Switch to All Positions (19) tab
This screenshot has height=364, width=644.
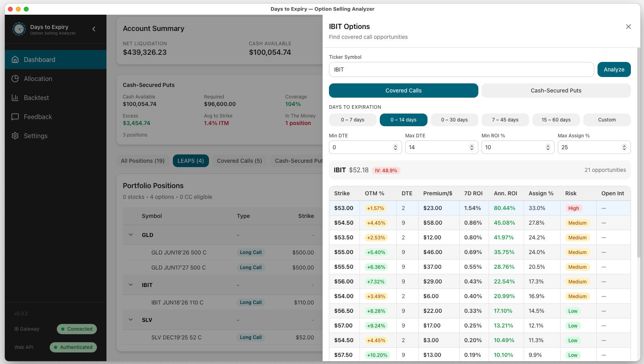(x=143, y=161)
